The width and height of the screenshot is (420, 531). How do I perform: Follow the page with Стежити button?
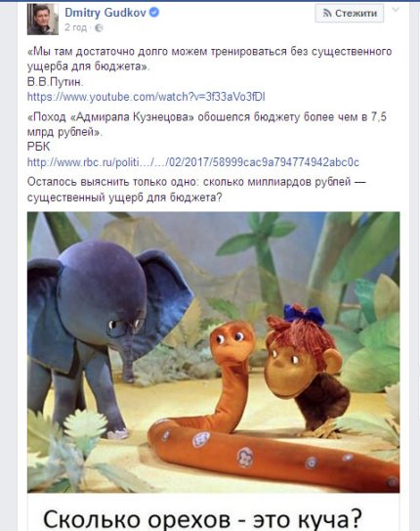point(350,14)
